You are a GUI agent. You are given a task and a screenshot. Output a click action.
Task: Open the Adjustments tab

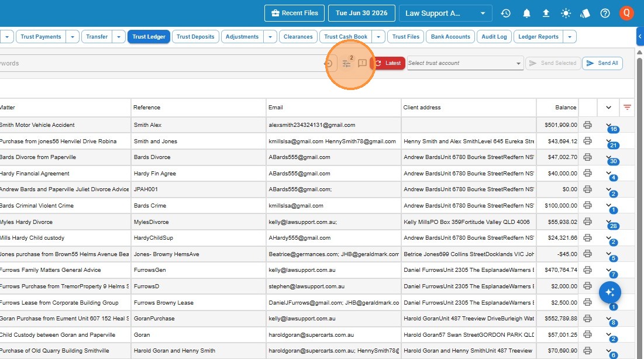click(x=242, y=37)
